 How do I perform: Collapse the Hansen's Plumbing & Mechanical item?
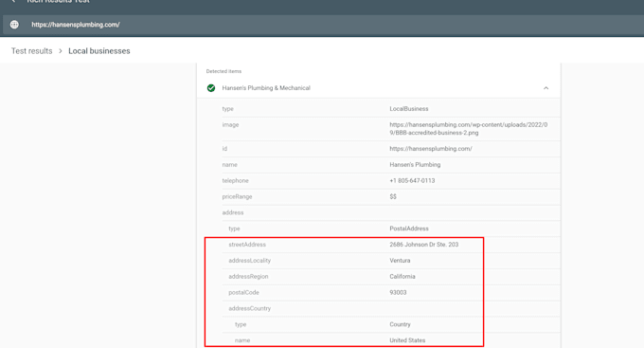point(546,88)
